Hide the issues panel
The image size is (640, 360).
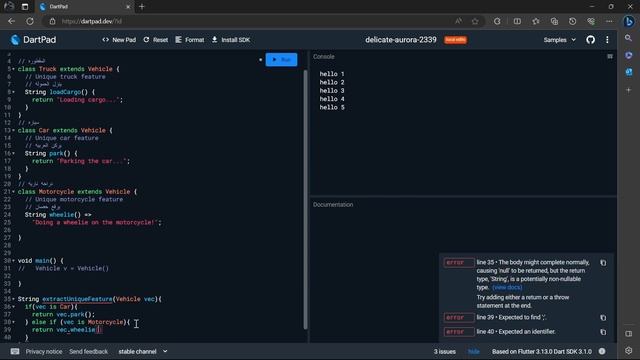(473, 351)
